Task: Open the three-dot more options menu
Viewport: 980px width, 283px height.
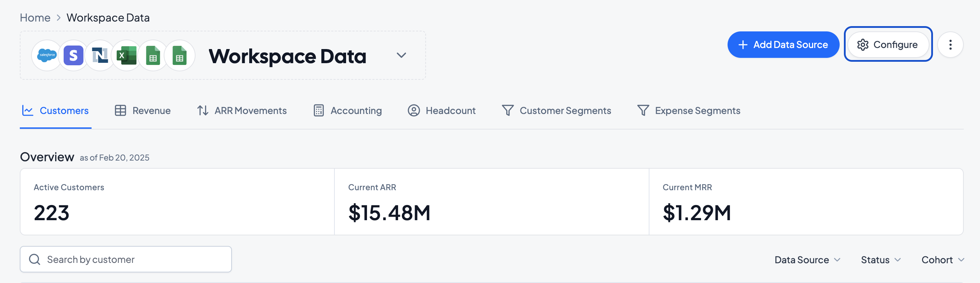Action: [x=950, y=45]
